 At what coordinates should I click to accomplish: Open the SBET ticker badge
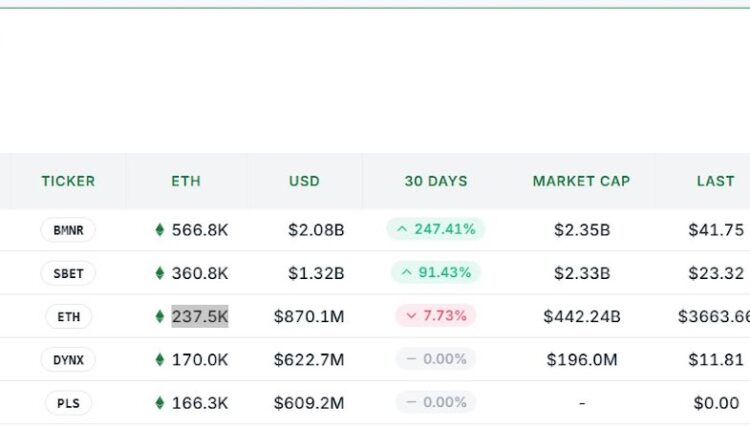[x=68, y=273]
